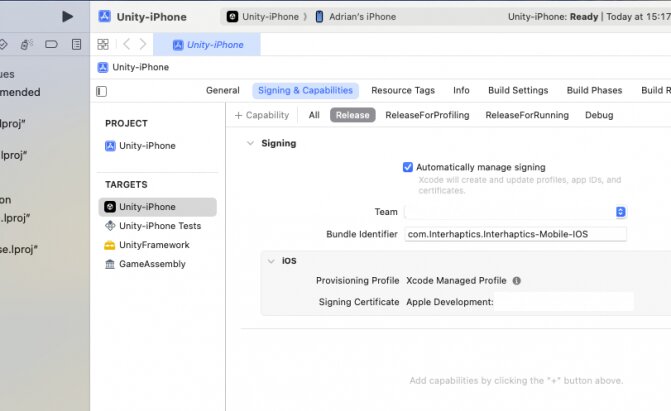Select the Release configuration filter

pos(353,115)
